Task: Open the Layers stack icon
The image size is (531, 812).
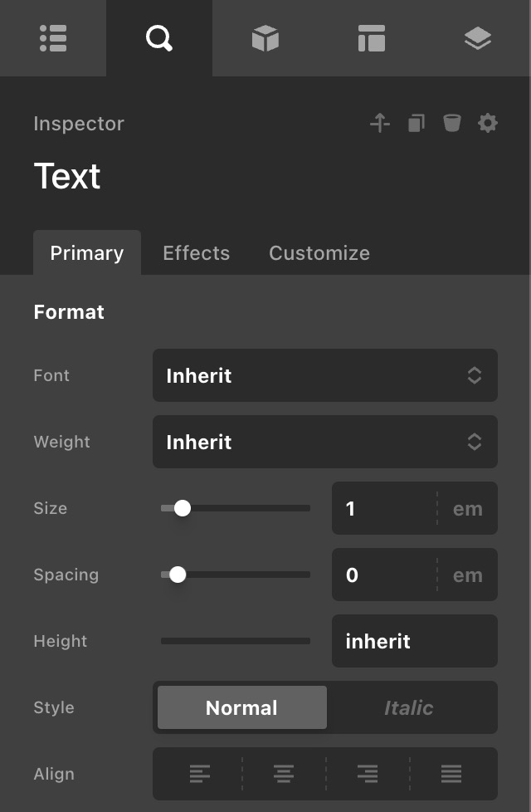Action: tap(477, 38)
